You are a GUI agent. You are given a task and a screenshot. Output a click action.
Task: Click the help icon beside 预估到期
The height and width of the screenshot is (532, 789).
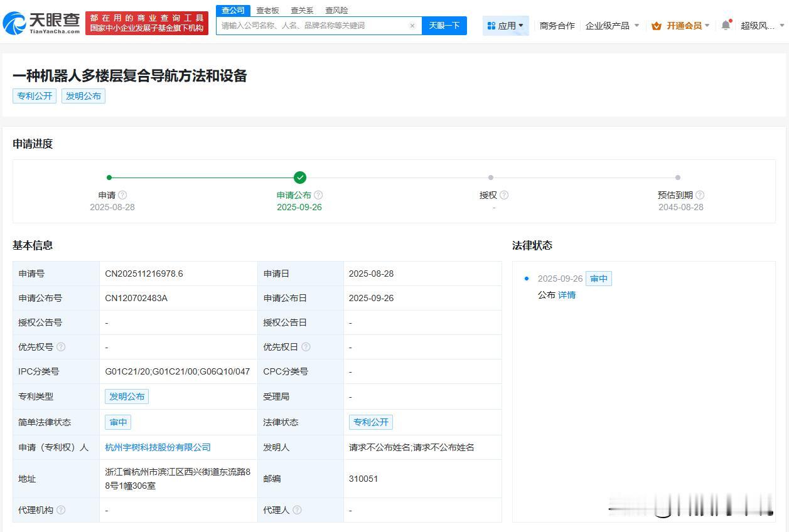[700, 195]
